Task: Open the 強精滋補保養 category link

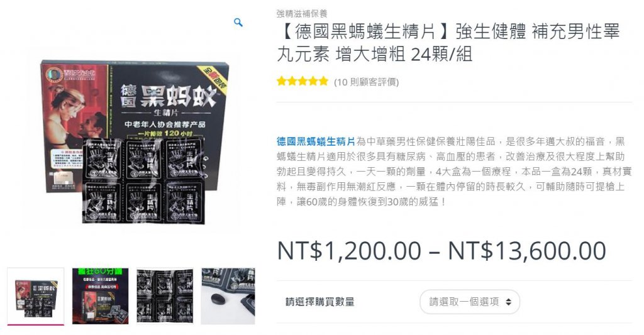Action: pyautogui.click(x=302, y=14)
